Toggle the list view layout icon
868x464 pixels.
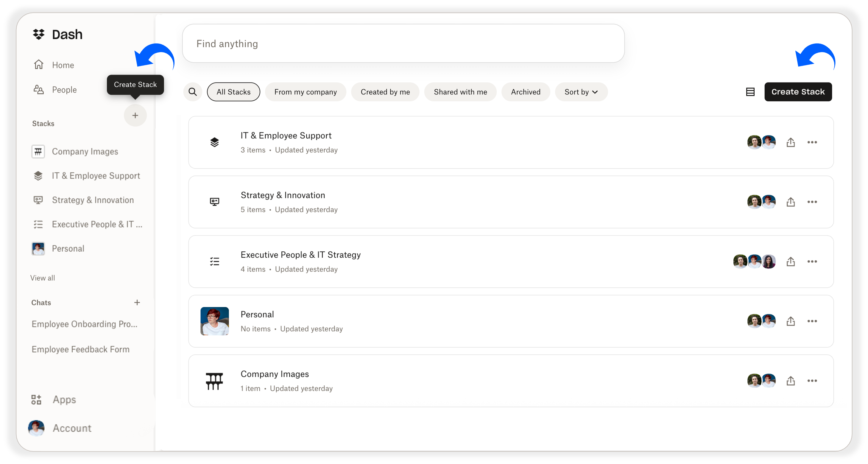(x=750, y=91)
